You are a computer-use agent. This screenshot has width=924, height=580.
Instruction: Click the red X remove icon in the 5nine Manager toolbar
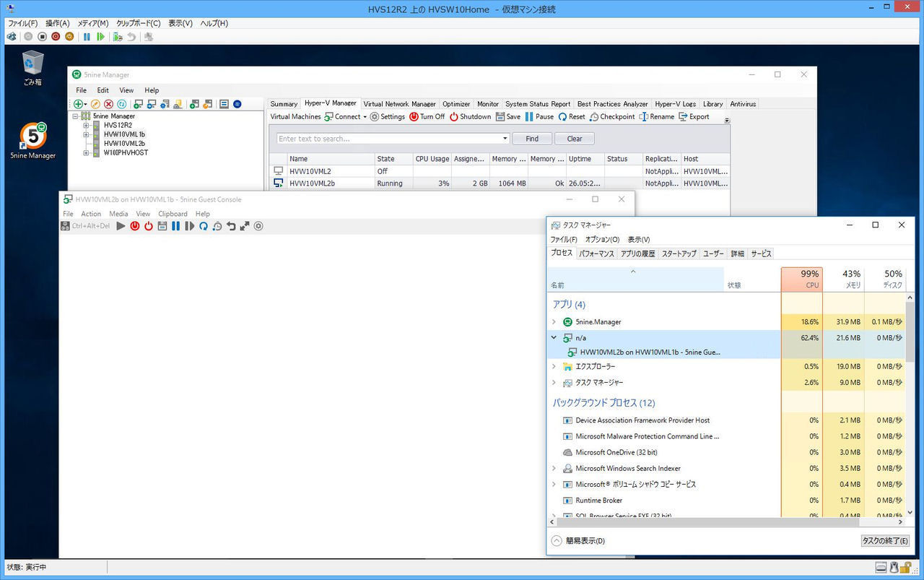coord(109,104)
